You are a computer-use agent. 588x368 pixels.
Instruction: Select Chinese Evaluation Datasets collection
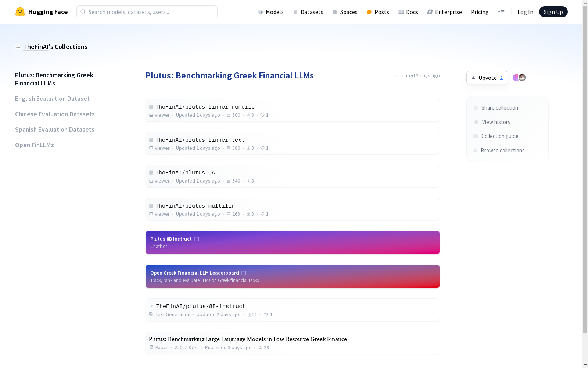coord(55,114)
